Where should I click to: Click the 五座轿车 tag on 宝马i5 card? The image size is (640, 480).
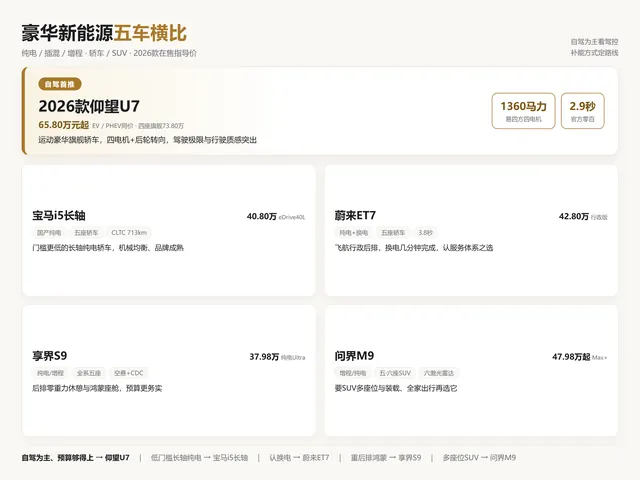[x=86, y=233]
